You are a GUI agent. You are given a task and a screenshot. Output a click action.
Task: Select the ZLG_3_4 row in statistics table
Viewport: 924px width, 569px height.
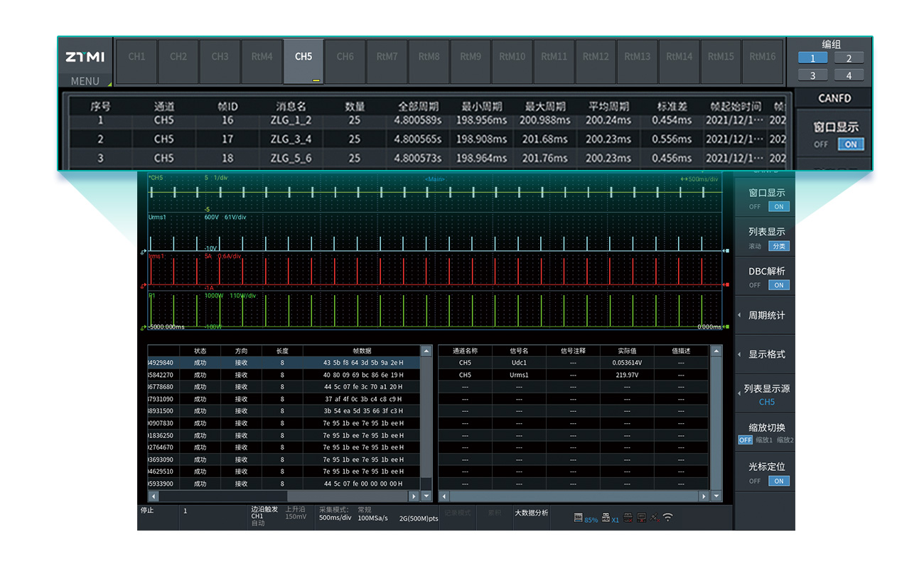tap(291, 139)
